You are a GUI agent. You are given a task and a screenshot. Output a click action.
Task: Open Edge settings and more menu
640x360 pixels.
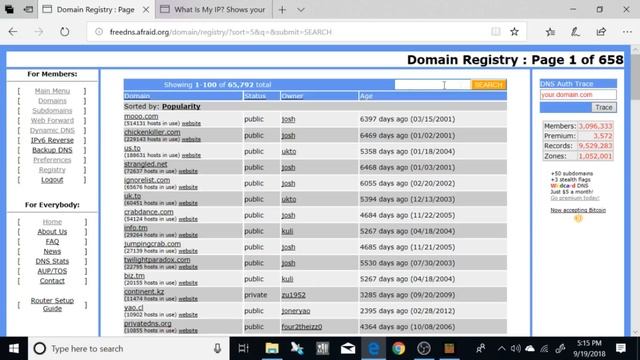point(627,32)
